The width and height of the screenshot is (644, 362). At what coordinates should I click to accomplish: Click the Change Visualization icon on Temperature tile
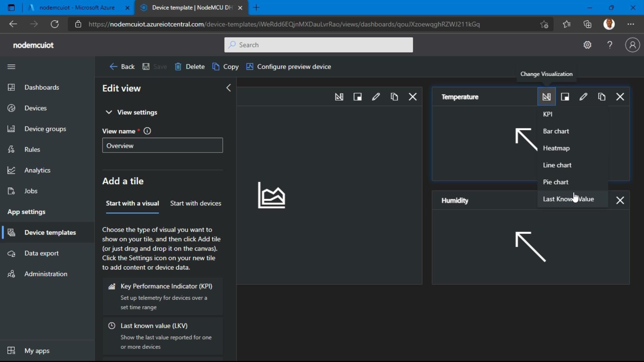coord(547,96)
